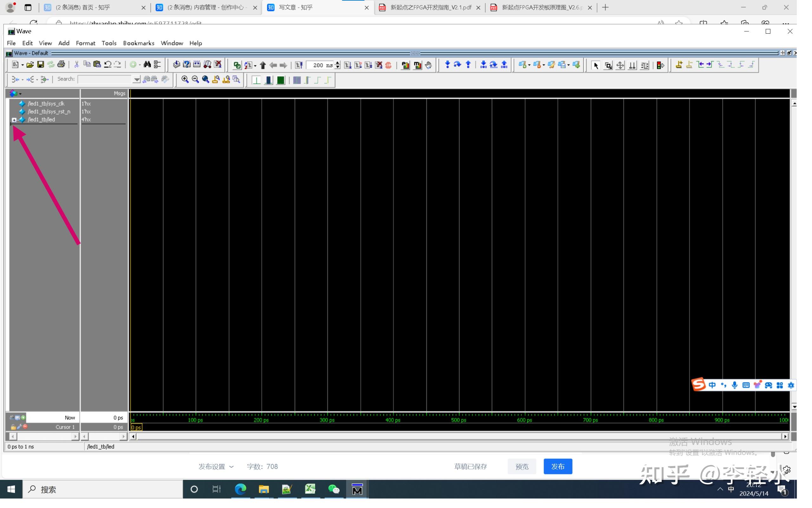Click the 预览 preview button
This screenshot has height=508, width=812.
pyautogui.click(x=522, y=466)
